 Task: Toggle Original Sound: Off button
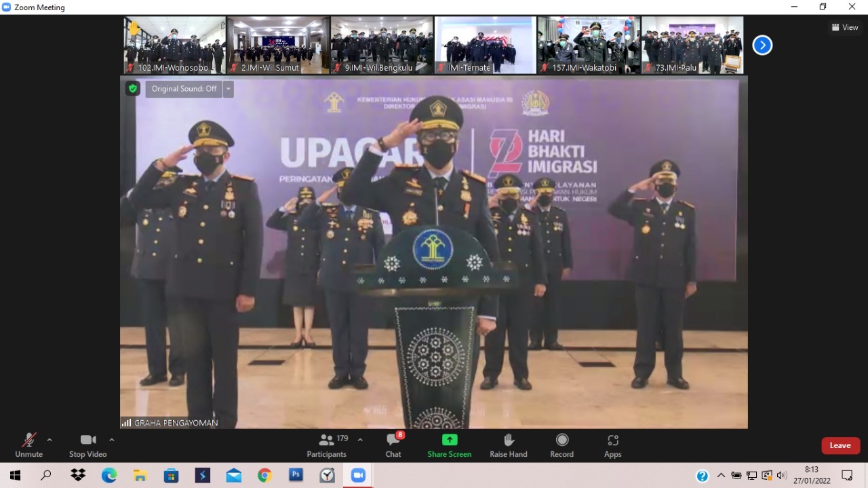click(x=184, y=89)
